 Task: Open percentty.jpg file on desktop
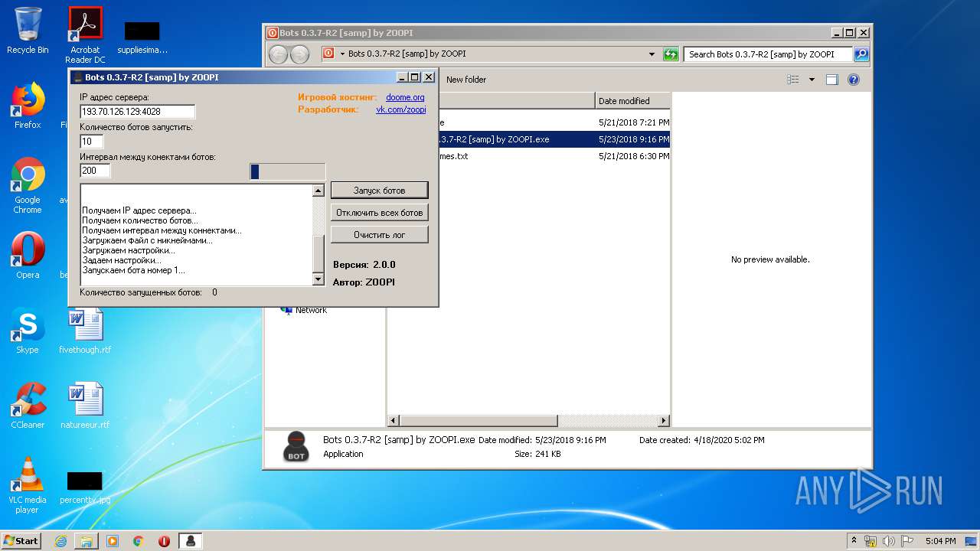coord(85,487)
